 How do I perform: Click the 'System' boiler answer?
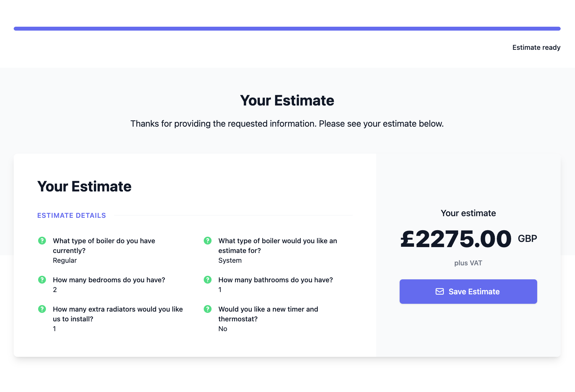pos(230,260)
